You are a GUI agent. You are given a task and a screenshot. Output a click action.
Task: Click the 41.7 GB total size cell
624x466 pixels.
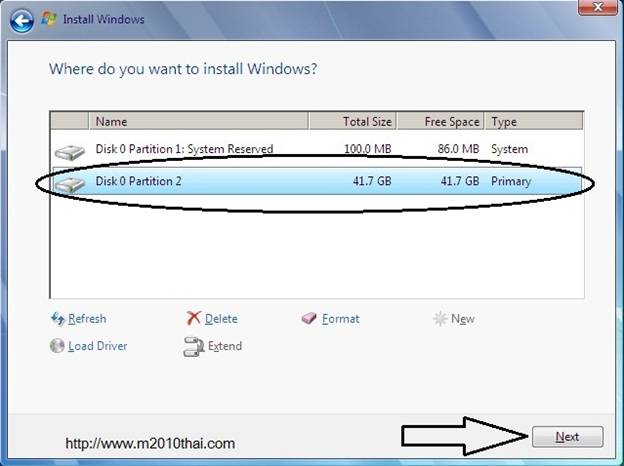[372, 181]
